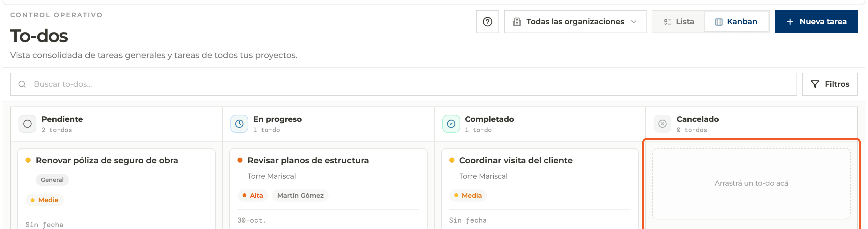Click the Arrastrá un to-do acá dropzone
Screen dimensions: 868x229
click(751, 183)
